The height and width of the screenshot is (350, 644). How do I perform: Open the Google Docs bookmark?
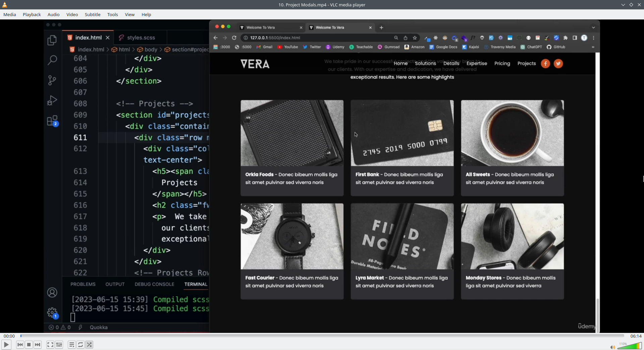coord(443,47)
